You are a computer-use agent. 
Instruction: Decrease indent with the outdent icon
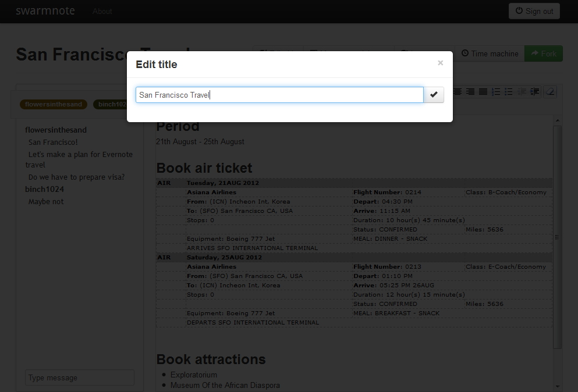pyautogui.click(x=522, y=92)
